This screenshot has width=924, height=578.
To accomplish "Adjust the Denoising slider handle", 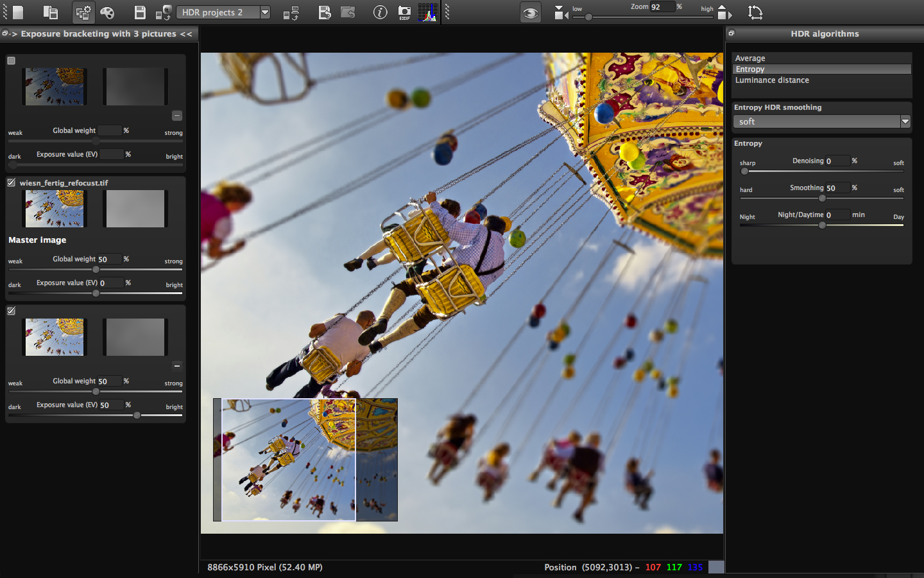I will pyautogui.click(x=744, y=171).
